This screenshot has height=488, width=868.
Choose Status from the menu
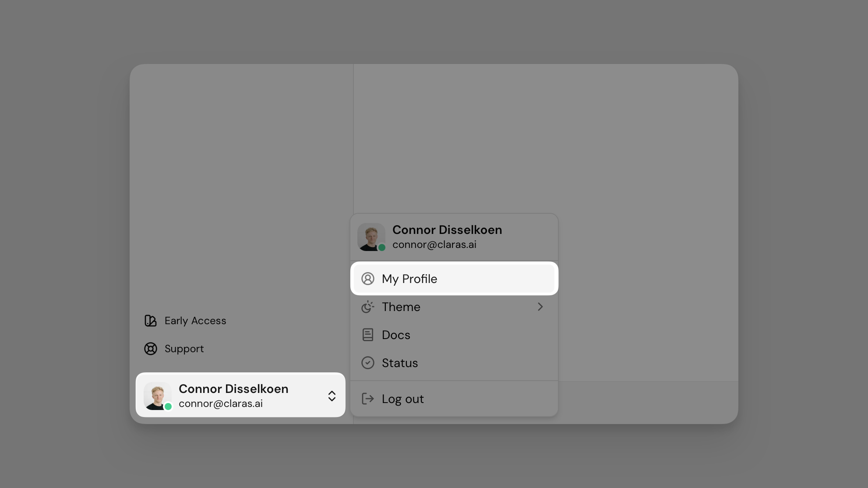tap(400, 363)
